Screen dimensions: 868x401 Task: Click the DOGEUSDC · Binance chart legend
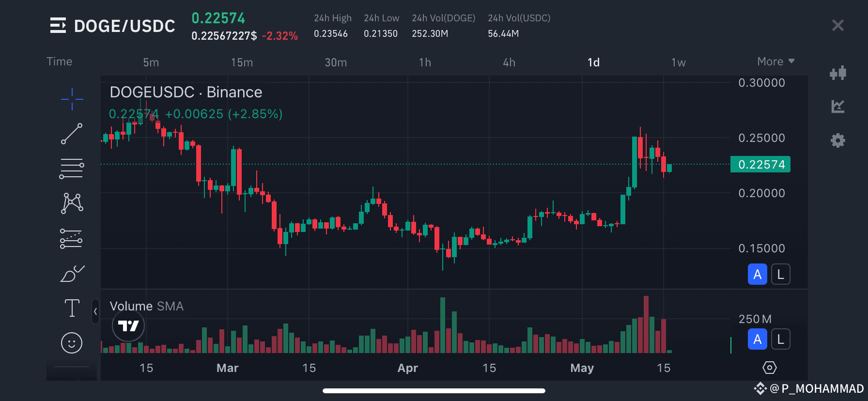[x=186, y=92]
